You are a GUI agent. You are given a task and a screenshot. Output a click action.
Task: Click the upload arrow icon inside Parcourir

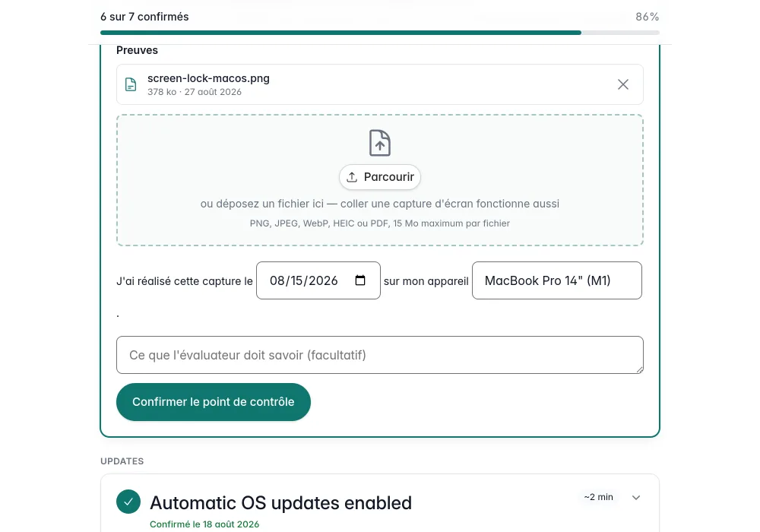click(352, 177)
